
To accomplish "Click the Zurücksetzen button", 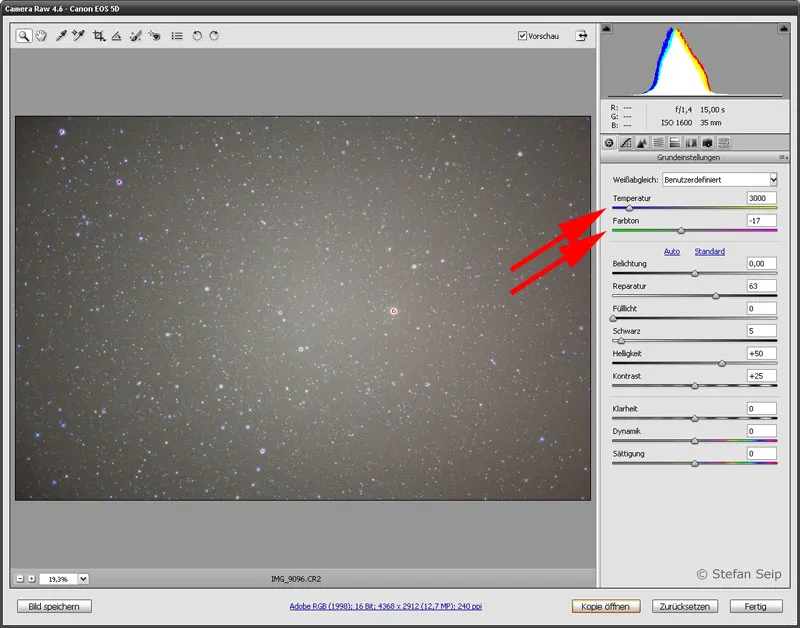I will [685, 606].
